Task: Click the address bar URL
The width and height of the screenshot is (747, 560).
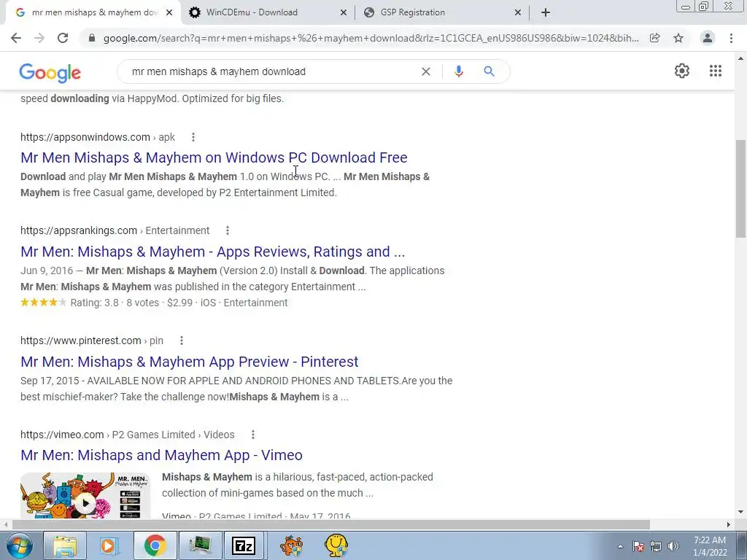Action: [x=371, y=38]
